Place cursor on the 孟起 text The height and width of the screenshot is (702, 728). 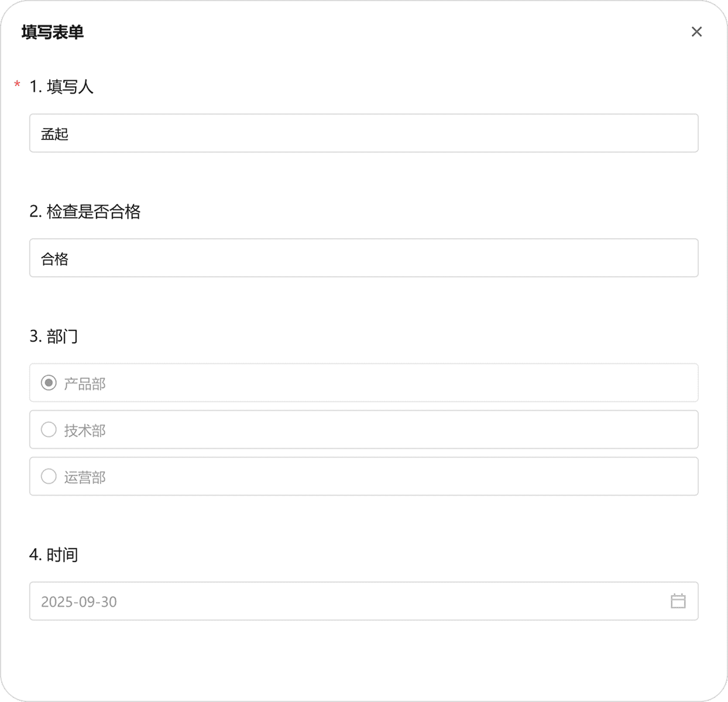point(55,134)
